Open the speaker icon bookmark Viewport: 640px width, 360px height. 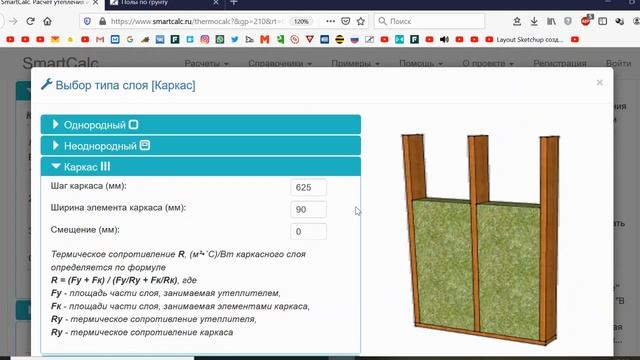(444, 40)
